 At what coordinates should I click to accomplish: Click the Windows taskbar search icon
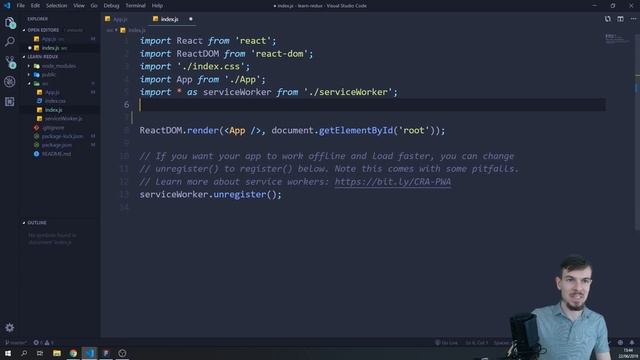pos(24,353)
